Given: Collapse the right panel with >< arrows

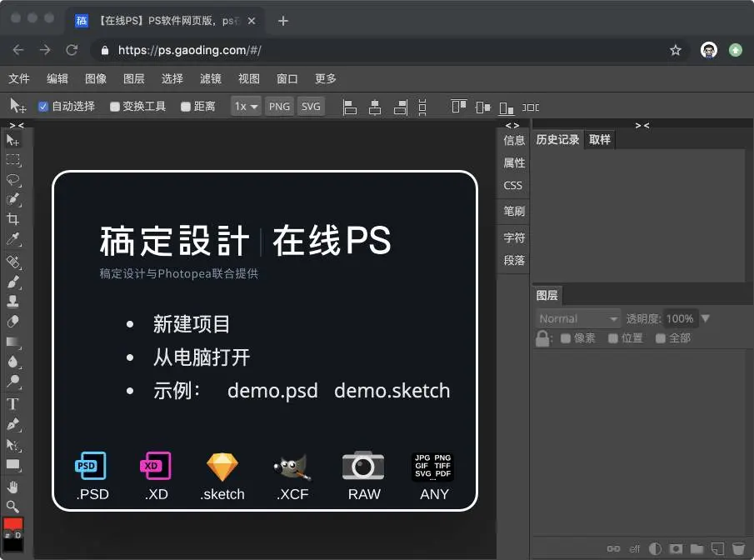Looking at the screenshot, I should coord(642,126).
